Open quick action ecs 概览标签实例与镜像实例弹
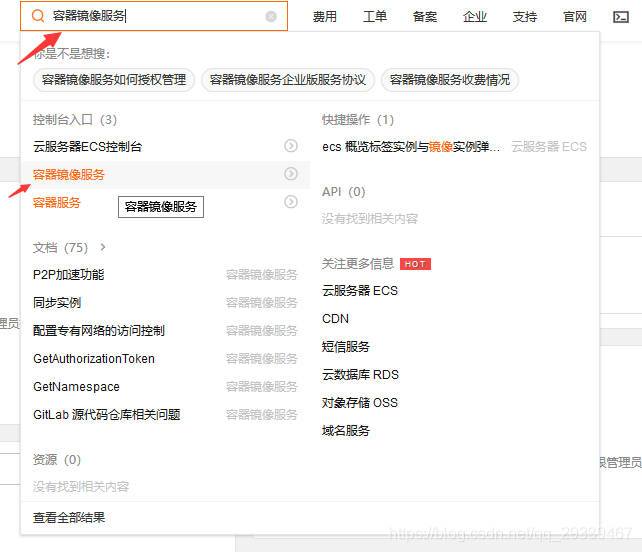 click(411, 146)
